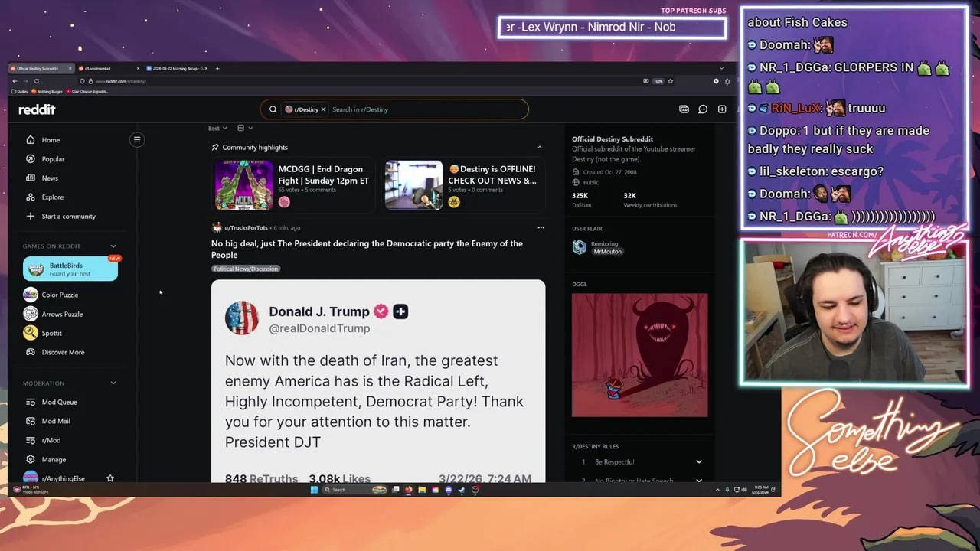Open r/Mod in moderation
This screenshot has width=980, height=551.
pyautogui.click(x=44, y=440)
